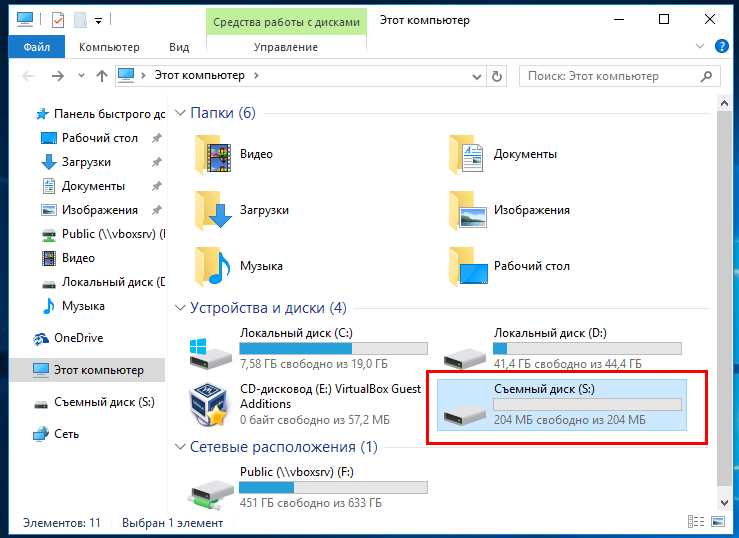Open recent locations dropdown arrow
The image size is (739, 538).
81,76
